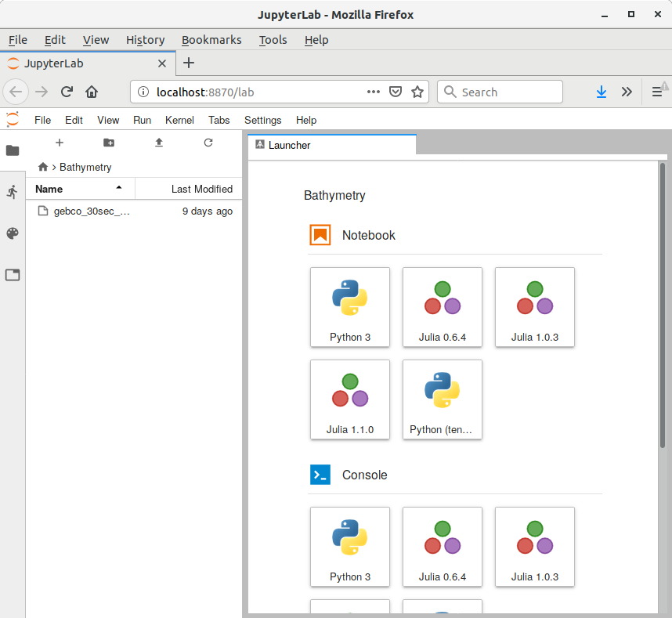Launch a Julia 1.1.0 notebook
Screen dimensions: 672x618
click(350, 399)
